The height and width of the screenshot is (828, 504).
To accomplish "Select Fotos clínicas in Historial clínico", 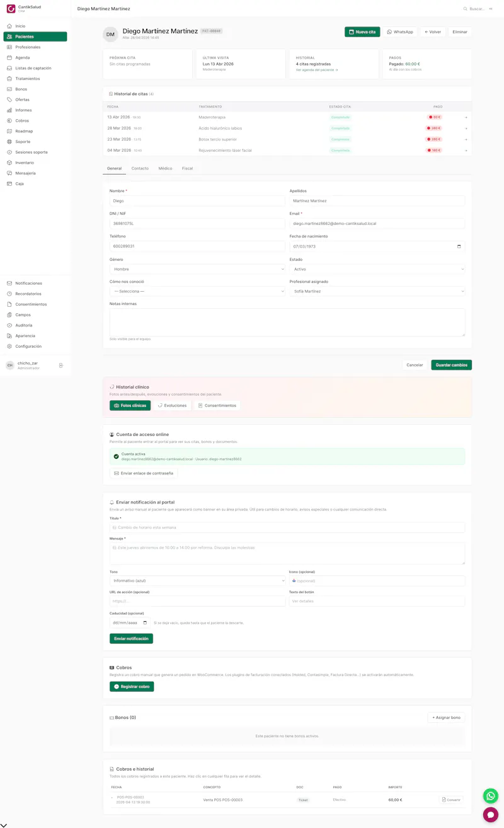I will pos(130,405).
